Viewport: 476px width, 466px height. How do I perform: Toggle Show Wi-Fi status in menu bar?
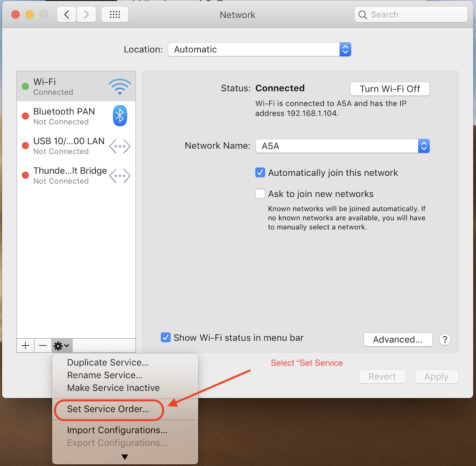[165, 337]
